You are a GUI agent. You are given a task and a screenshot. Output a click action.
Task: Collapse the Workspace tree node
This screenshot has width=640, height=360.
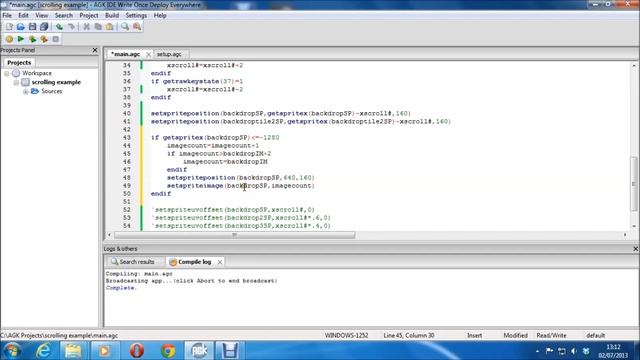pyautogui.click(x=7, y=73)
